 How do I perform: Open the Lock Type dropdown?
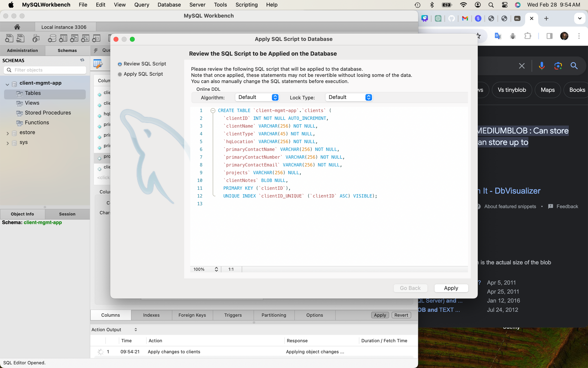[349, 97]
